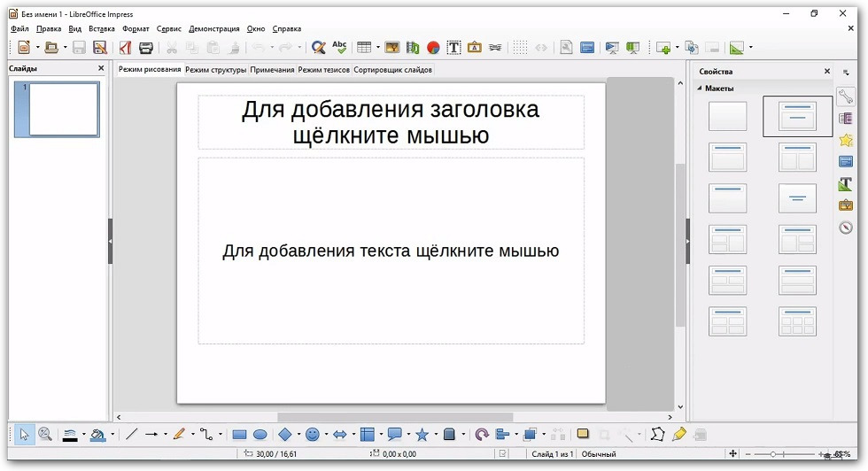The image size is (868, 471).
Task: Toggle the edit points tool
Action: [657, 435]
